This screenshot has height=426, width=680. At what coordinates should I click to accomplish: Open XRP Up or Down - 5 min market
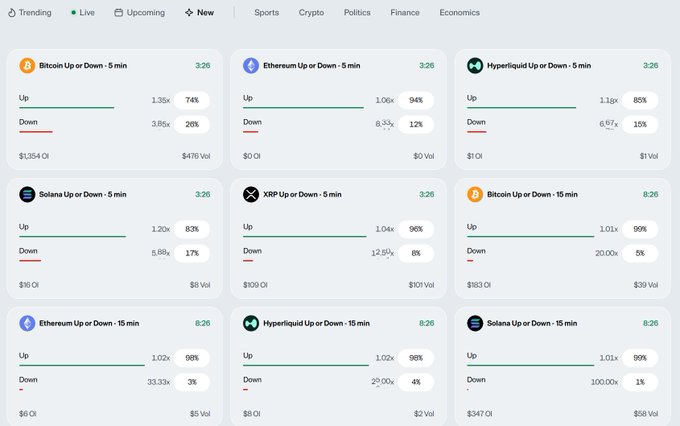(302, 194)
